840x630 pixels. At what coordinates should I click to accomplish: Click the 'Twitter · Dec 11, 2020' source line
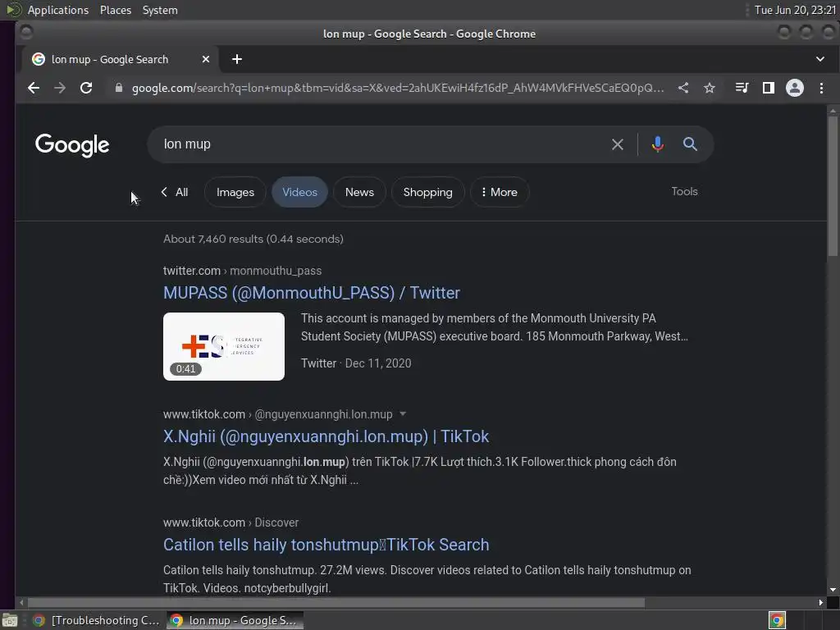[x=356, y=363]
